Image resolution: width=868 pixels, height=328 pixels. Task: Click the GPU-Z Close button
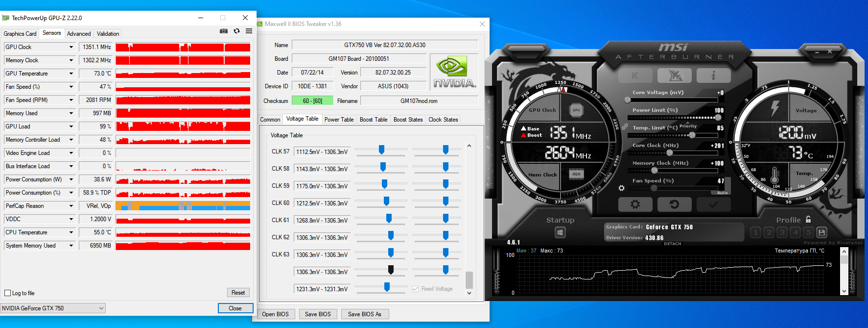[235, 308]
